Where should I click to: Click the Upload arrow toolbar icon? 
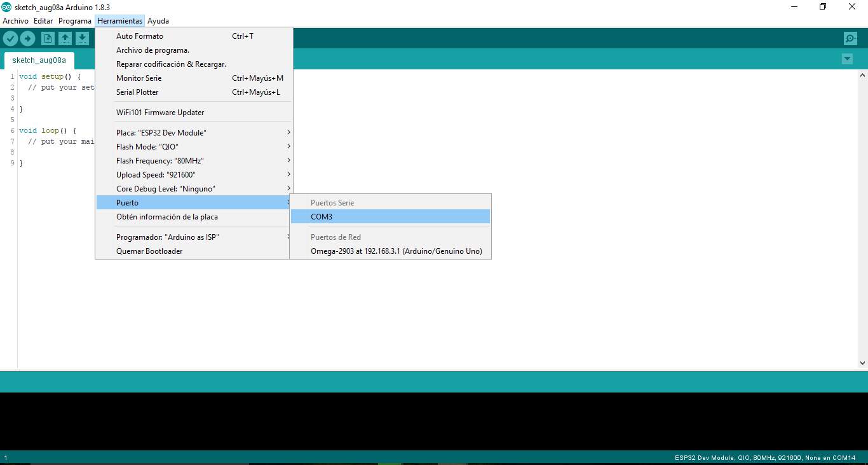pos(27,39)
